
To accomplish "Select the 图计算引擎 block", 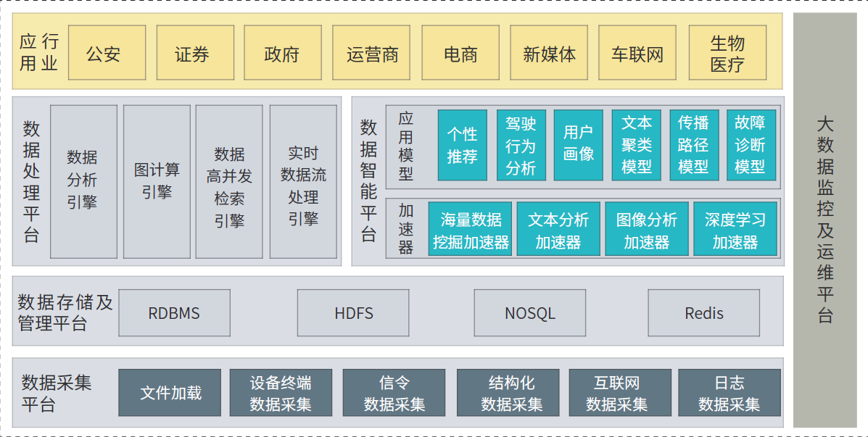I will (157, 181).
